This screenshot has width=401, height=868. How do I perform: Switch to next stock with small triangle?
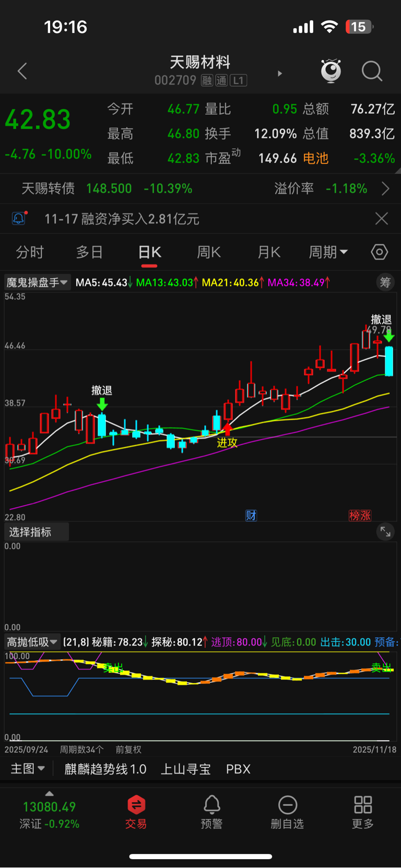(x=280, y=74)
